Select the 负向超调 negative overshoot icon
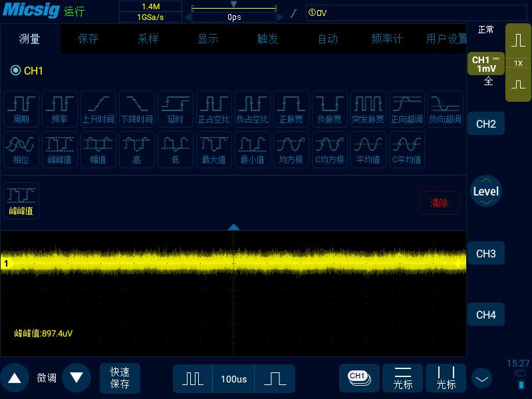Viewport: 532px width, 399px height. click(x=445, y=109)
